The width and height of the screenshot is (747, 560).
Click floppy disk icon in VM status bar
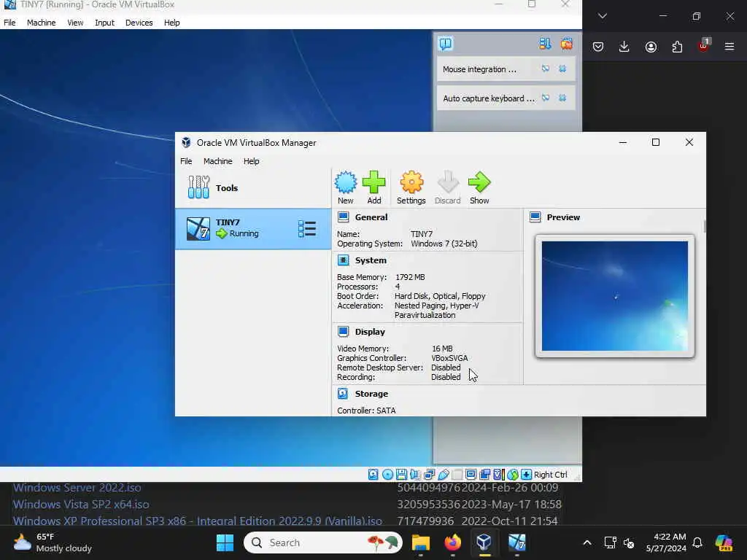tap(401, 474)
